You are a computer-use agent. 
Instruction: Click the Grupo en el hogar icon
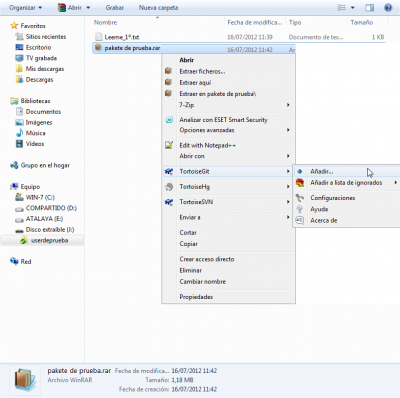[14, 165]
